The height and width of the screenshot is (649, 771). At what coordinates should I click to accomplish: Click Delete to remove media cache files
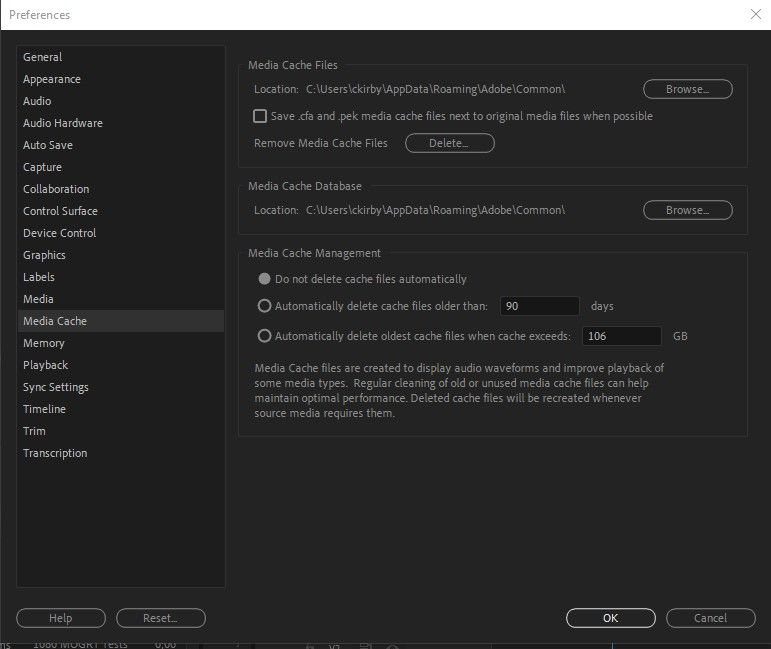[x=449, y=143]
